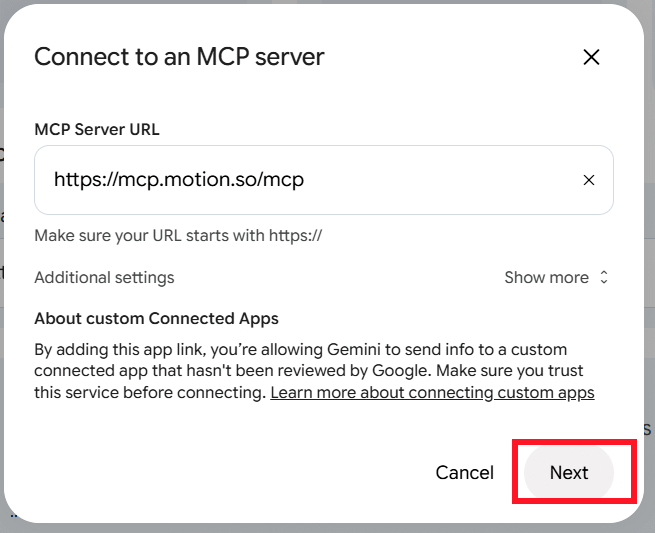Viewport: 655px width, 533px height.
Task: Click the expand chevrons beside Show more
Action: pyautogui.click(x=604, y=277)
